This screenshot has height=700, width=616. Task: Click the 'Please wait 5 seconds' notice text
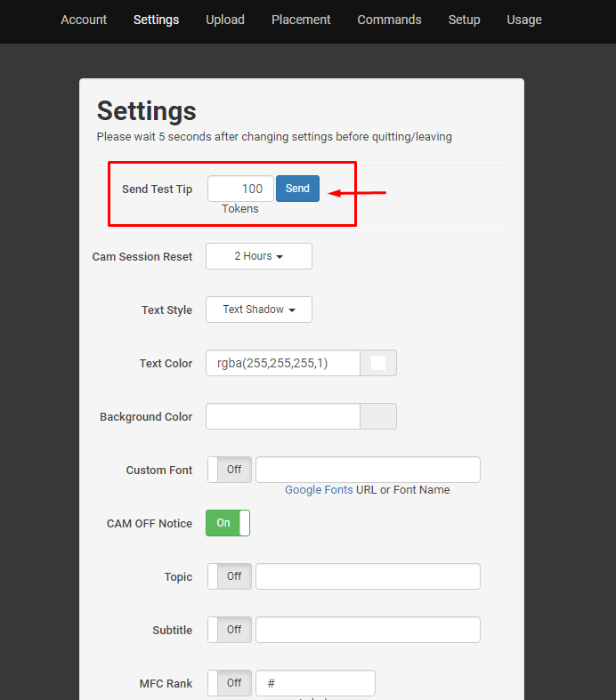[274, 137]
